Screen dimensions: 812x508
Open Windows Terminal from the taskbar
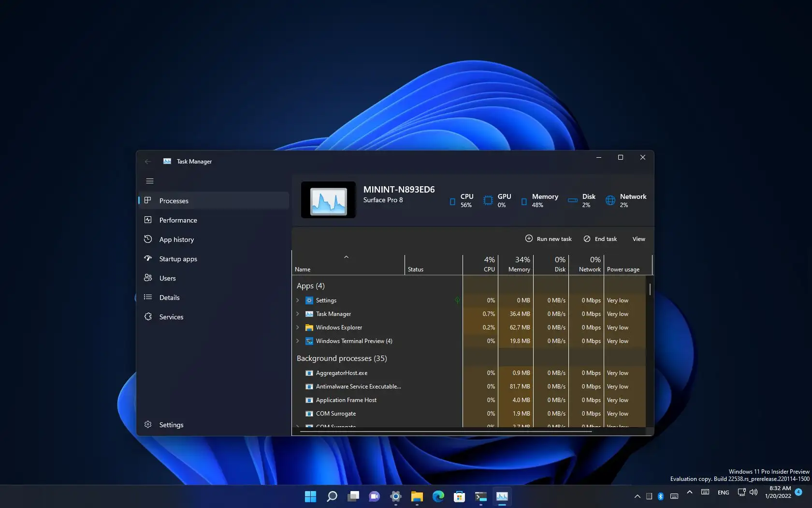pyautogui.click(x=480, y=496)
